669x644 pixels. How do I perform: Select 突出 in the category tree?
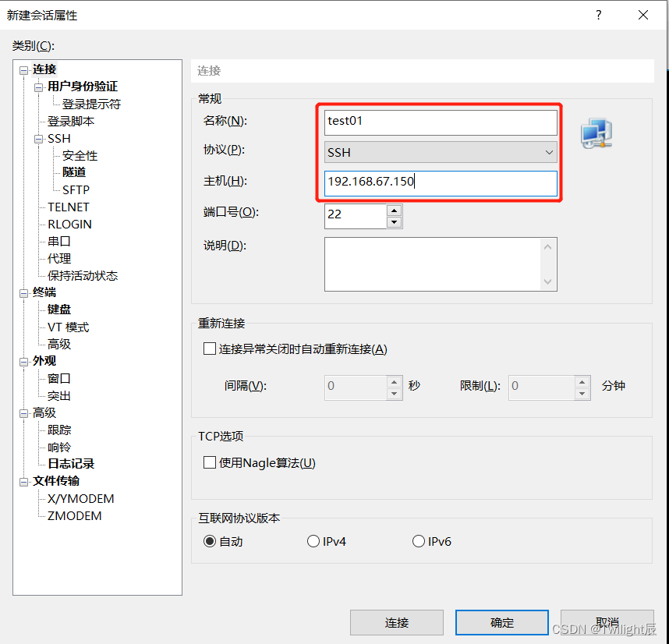[59, 396]
